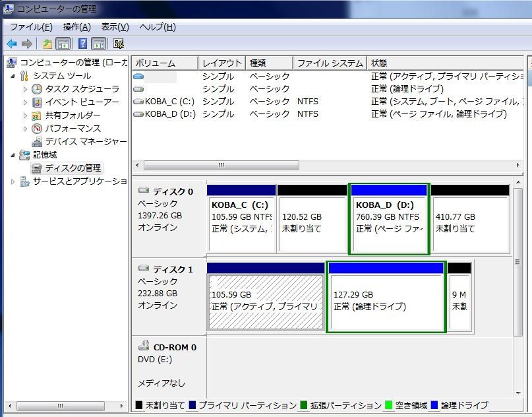Select デバイス マネージャー in the tree
532x417 pixels.
pyautogui.click(x=86, y=142)
